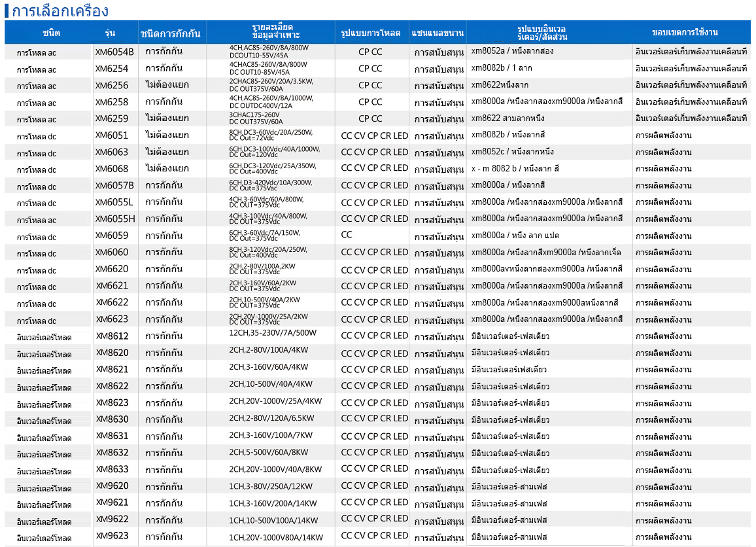
Task: Click spec '1CH,3-160V/200A/14KW'
Action: pos(273,503)
